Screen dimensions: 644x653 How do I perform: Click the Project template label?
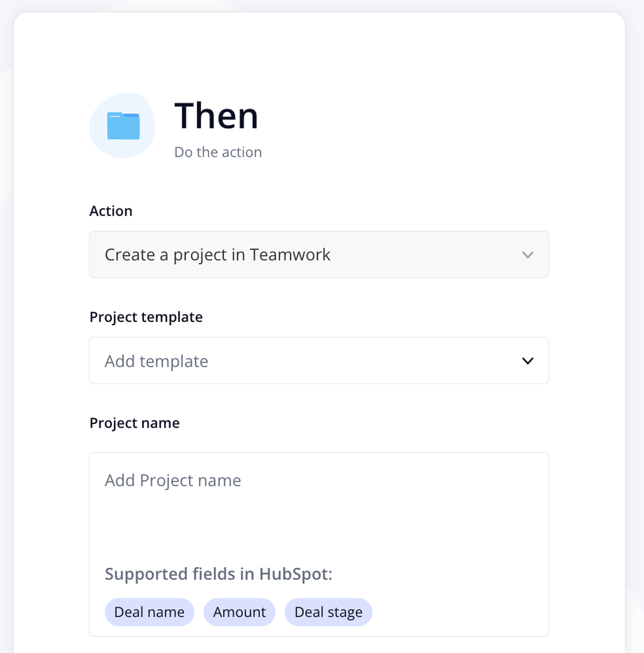[146, 317]
